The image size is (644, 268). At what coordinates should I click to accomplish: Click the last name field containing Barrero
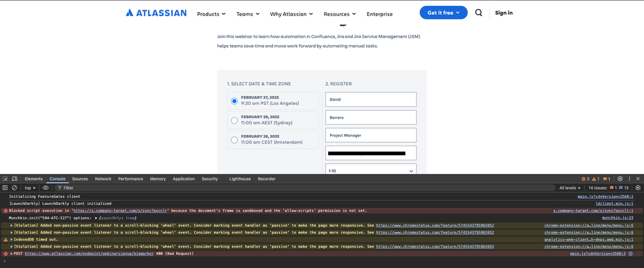click(371, 117)
